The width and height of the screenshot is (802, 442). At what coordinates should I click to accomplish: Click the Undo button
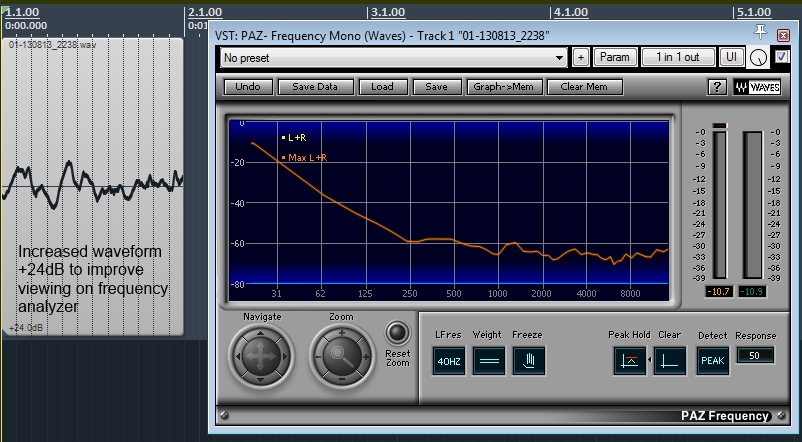tap(248, 86)
